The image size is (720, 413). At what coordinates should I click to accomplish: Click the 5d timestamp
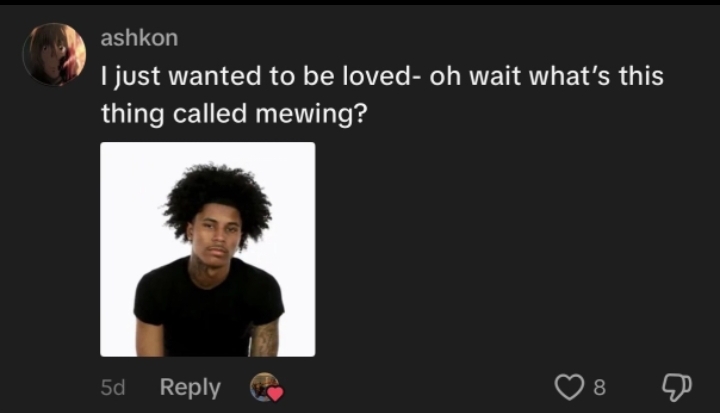(112, 388)
